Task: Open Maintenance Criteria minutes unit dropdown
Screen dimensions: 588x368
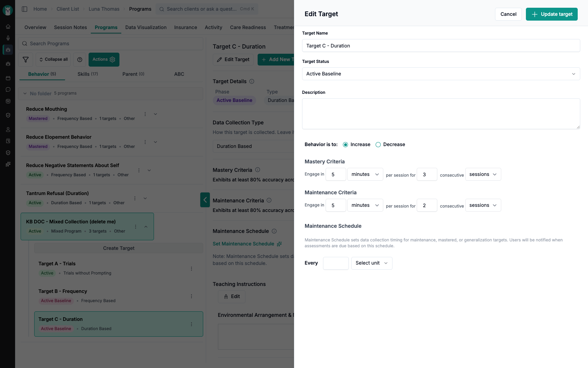Action: [x=365, y=205]
